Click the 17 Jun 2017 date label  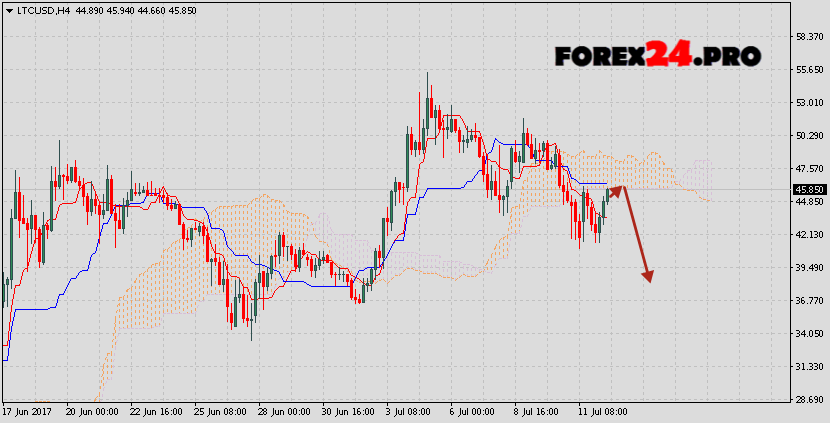click(27, 411)
